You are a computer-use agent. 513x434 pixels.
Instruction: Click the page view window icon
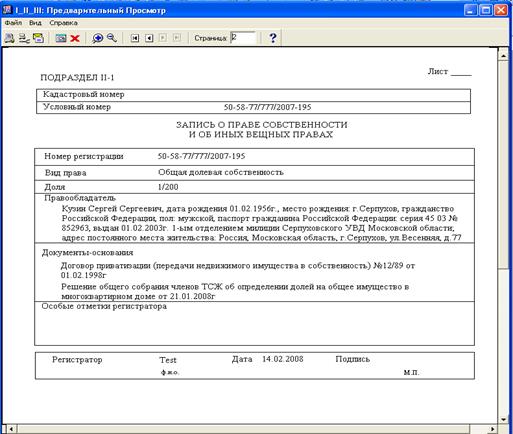pyautogui.click(x=61, y=38)
